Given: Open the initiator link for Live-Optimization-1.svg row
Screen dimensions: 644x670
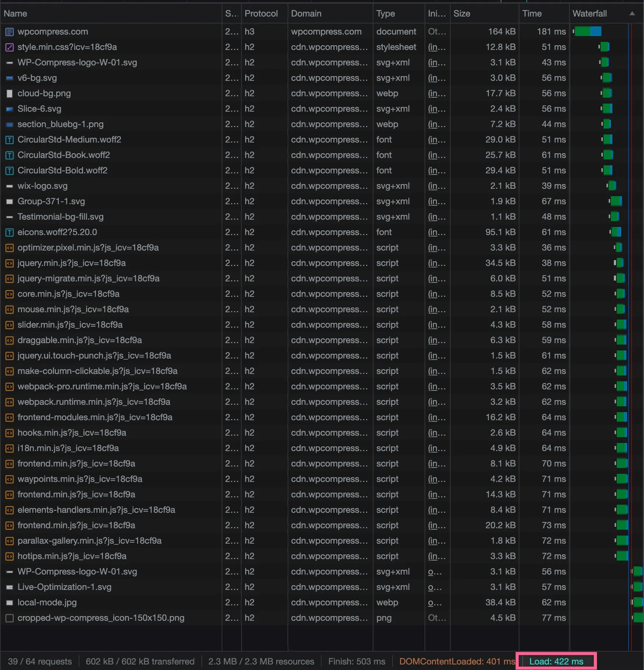Looking at the screenshot, I should click(x=435, y=587).
